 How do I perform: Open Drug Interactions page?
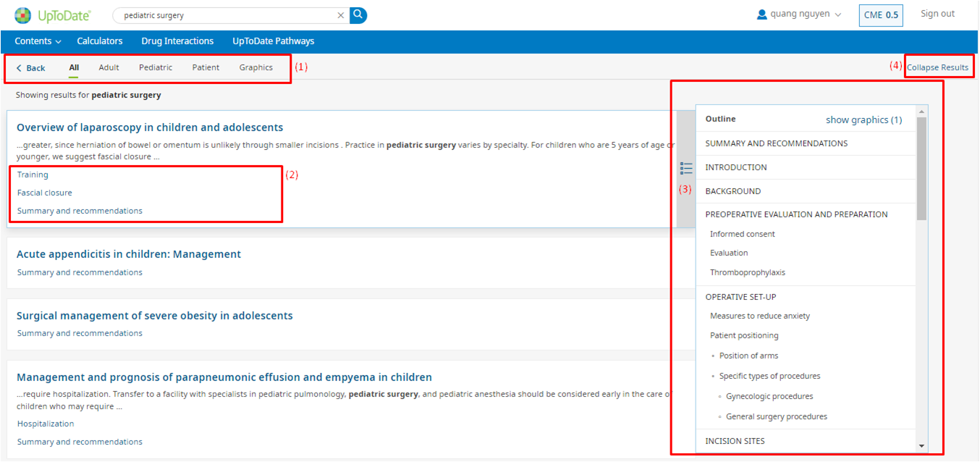[x=177, y=41]
